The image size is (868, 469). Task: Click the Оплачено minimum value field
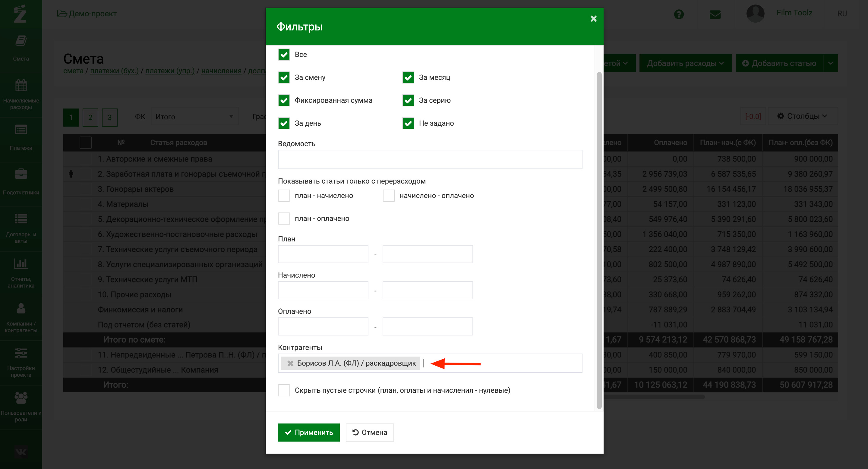[x=323, y=326]
